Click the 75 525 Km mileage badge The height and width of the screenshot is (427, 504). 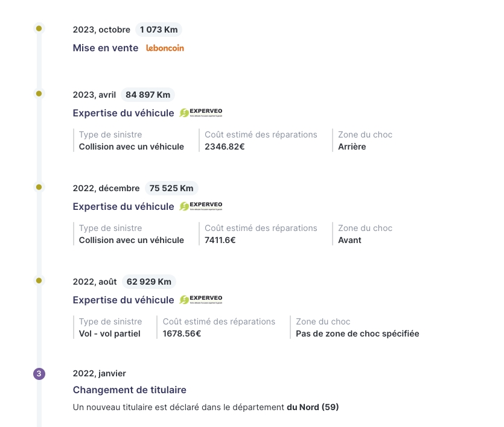(171, 188)
